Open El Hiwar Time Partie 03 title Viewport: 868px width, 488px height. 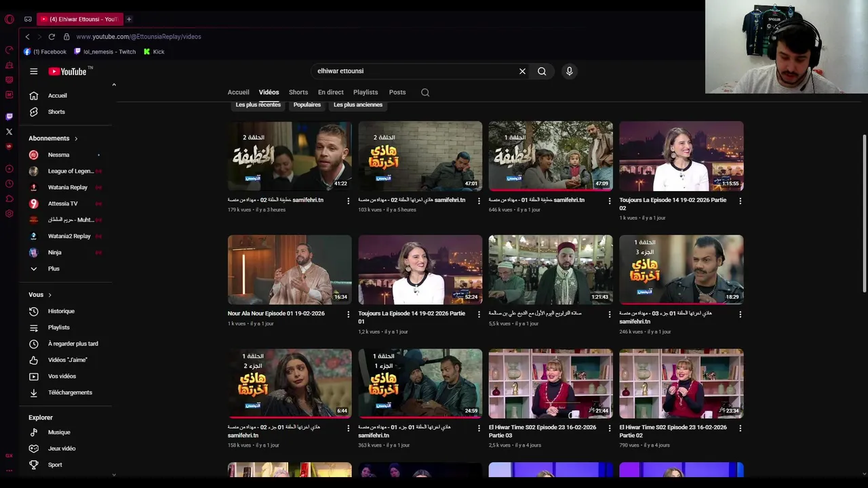[x=542, y=431]
